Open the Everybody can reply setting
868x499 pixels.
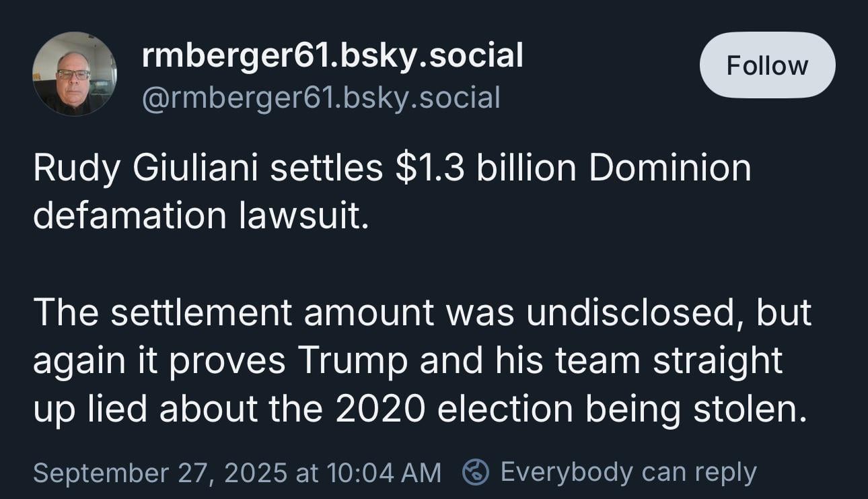628,472
